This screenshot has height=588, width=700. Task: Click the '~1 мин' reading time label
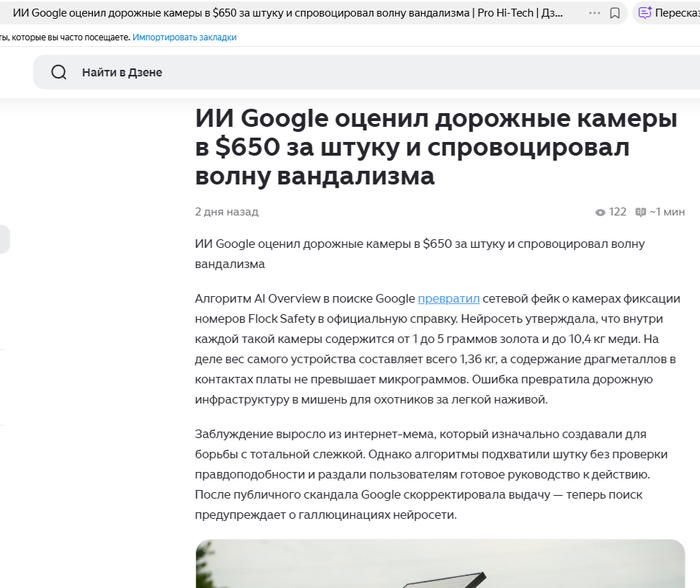pos(667,212)
